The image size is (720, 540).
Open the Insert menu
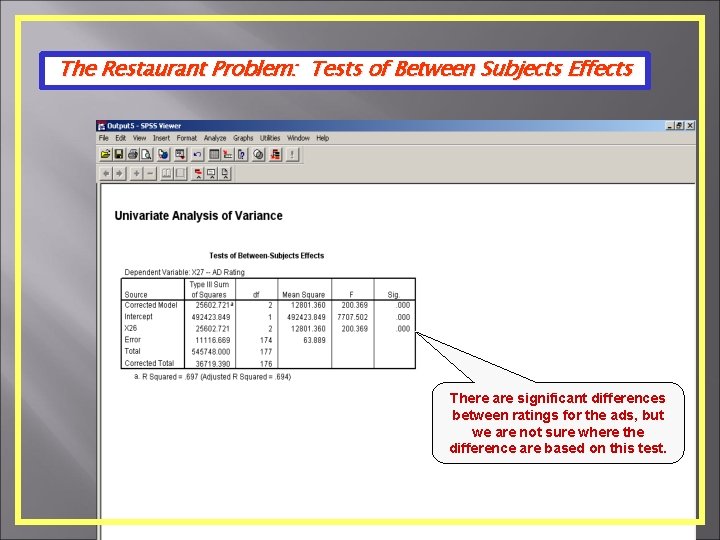(x=161, y=138)
